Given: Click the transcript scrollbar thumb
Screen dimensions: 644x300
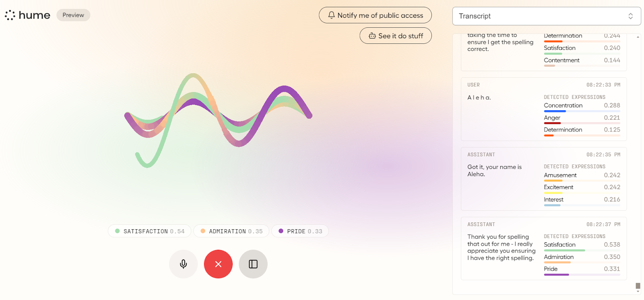Looking at the screenshot, I should tap(638, 286).
